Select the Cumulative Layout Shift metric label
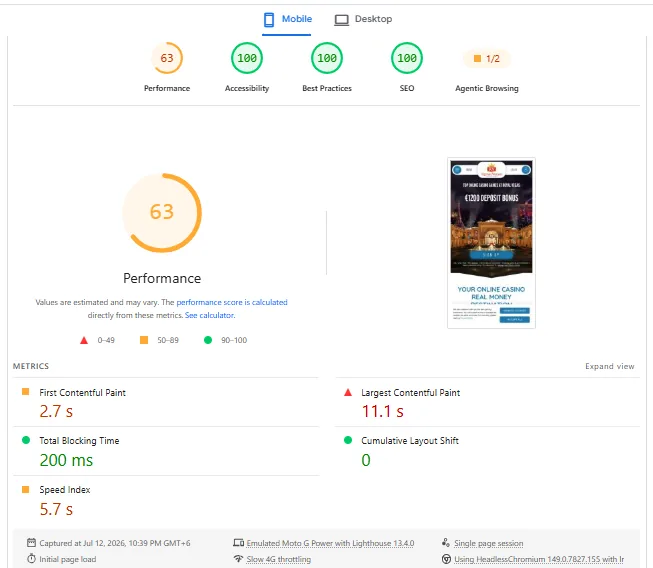Viewport: 653px width, 568px height. (x=410, y=441)
